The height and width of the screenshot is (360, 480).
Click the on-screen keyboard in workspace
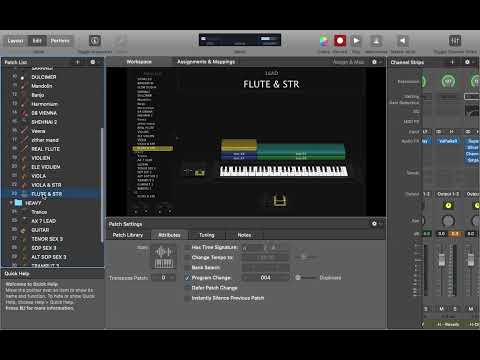click(284, 171)
